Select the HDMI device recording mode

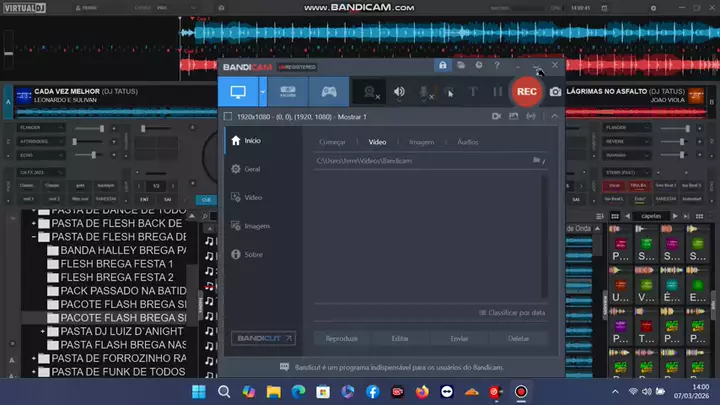[286, 92]
